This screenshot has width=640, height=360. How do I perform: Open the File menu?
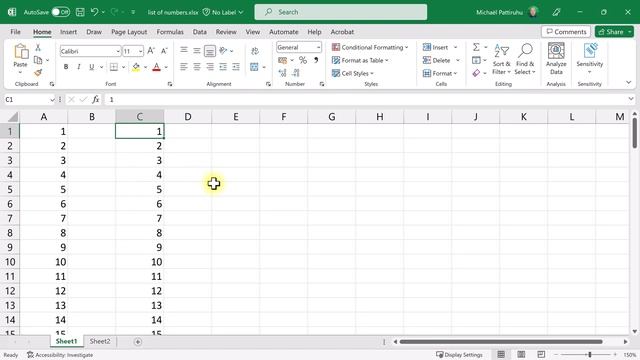click(16, 32)
